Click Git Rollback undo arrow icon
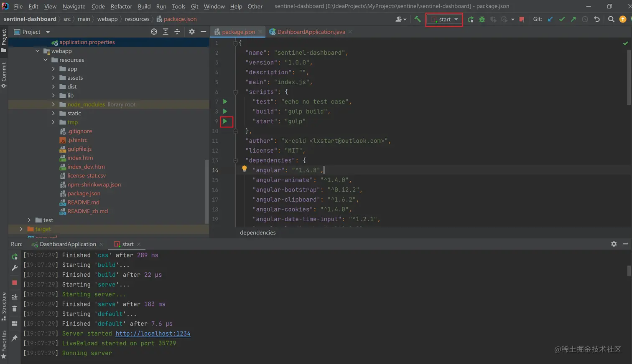 tap(597, 19)
